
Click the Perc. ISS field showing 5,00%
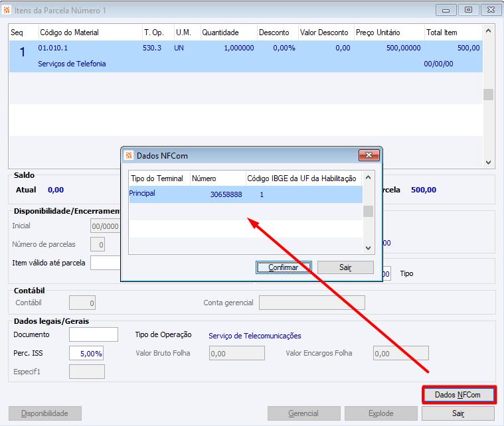pos(86,353)
